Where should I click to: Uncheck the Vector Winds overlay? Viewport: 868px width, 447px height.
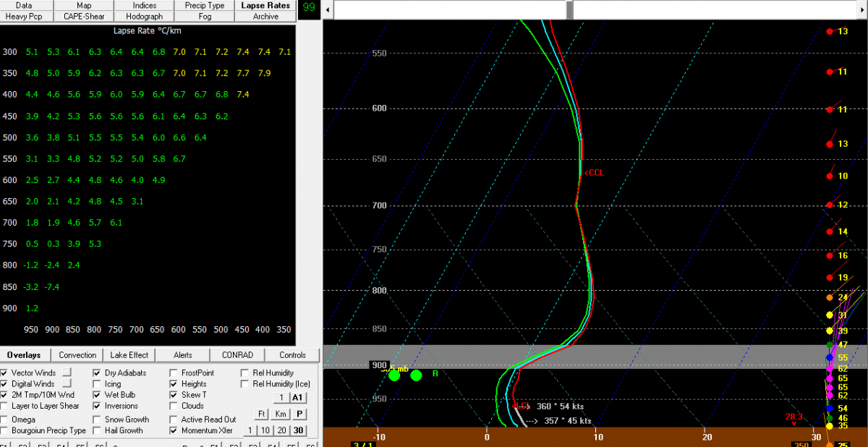click(x=5, y=373)
